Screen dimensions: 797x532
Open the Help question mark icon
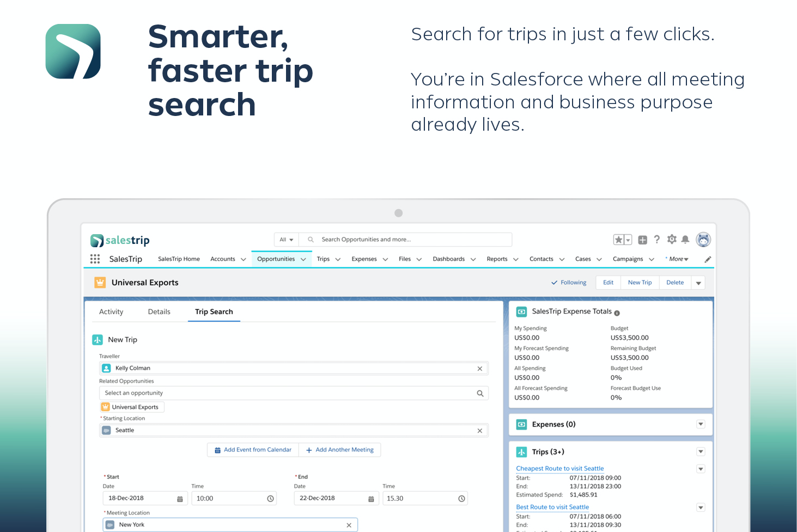click(657, 240)
